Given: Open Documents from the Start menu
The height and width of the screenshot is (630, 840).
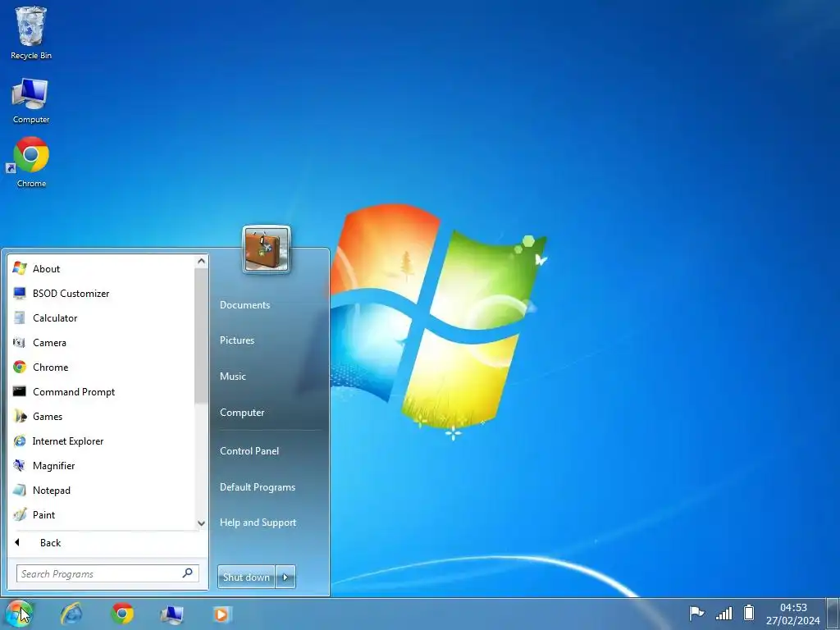Looking at the screenshot, I should coord(244,305).
